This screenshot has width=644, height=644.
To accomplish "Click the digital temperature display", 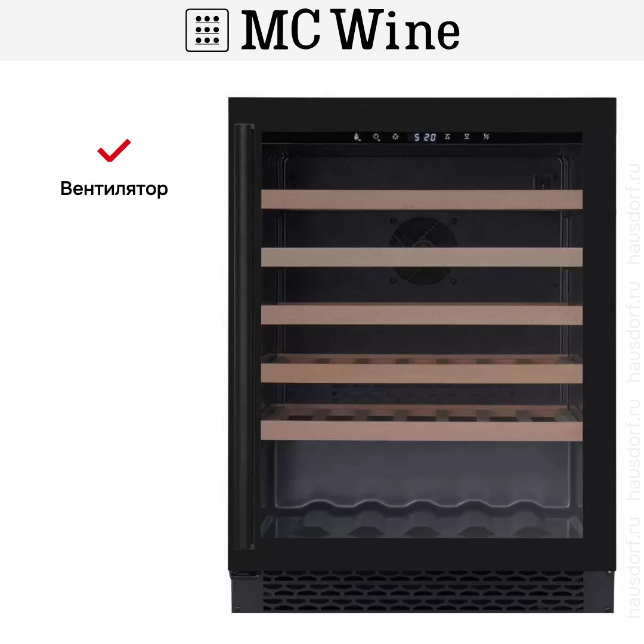I will 425,137.
